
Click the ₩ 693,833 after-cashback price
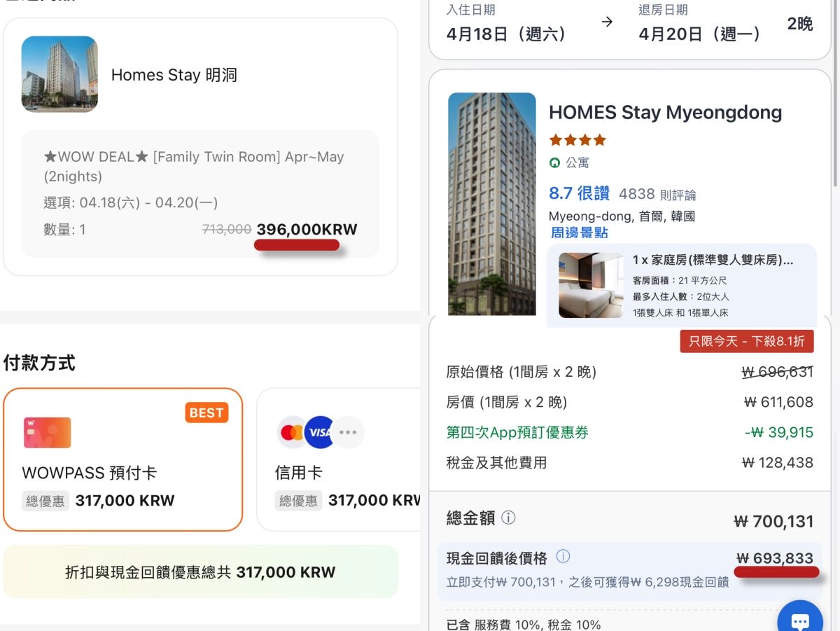[775, 558]
